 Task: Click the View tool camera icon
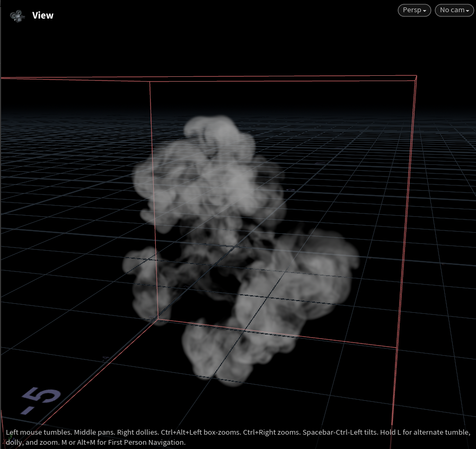tap(17, 16)
